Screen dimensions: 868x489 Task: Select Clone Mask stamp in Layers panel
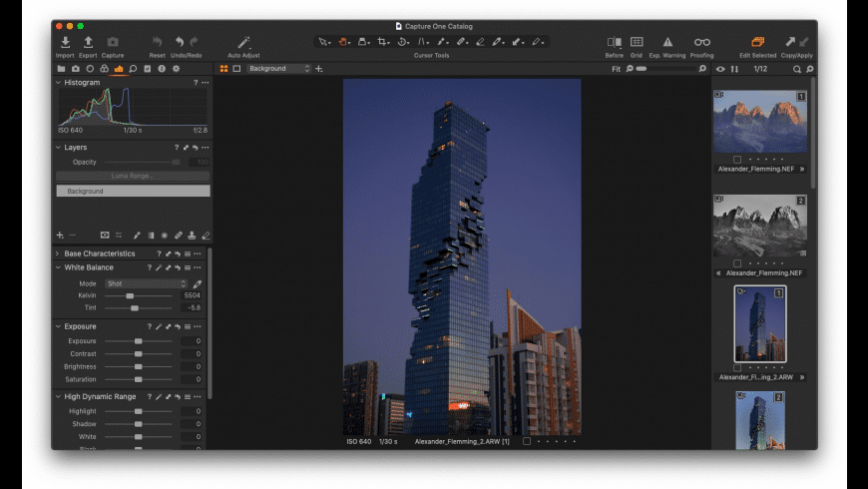click(192, 236)
